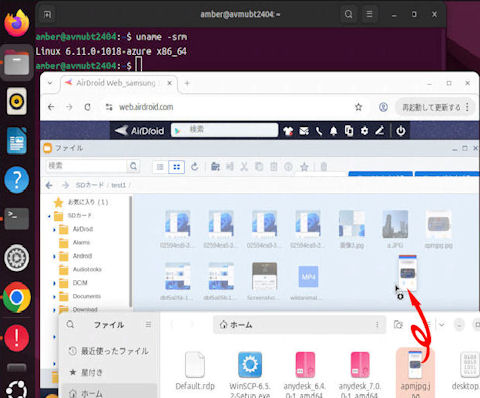Expand the DCIM folder node
Screen dimensions: 480x398
pos(54,283)
